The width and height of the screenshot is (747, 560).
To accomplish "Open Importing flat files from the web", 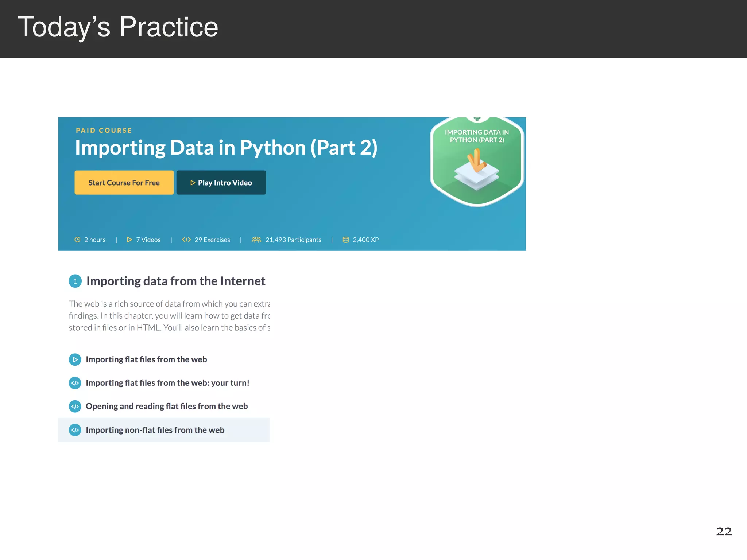I will click(x=146, y=359).
